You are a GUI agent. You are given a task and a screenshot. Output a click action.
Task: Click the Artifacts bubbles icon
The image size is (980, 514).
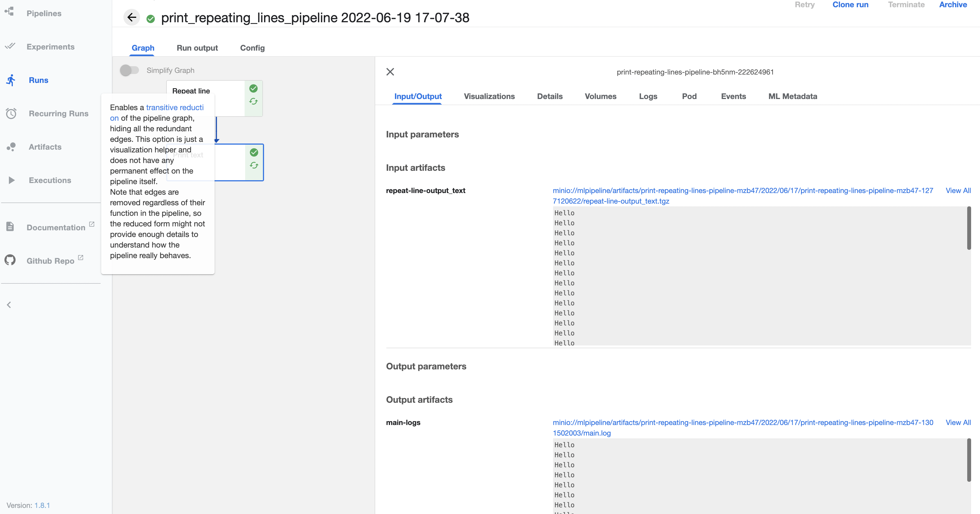[x=11, y=147]
